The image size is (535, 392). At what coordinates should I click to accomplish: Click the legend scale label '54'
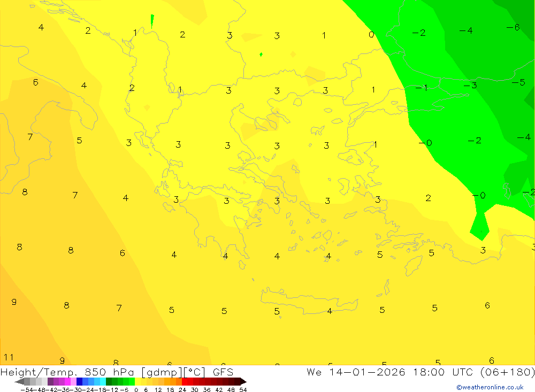click(243, 390)
